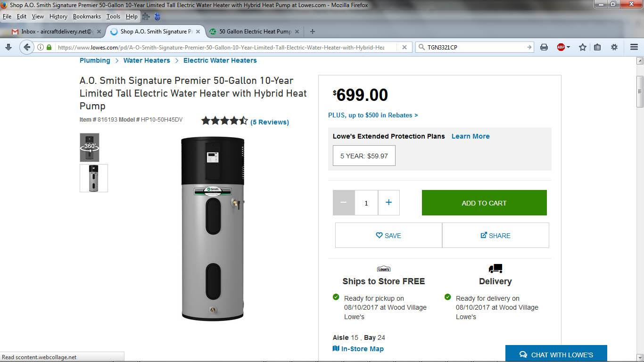644x362 pixels.
Task: Open the Adblock Plus icon menu
Action: (563, 47)
